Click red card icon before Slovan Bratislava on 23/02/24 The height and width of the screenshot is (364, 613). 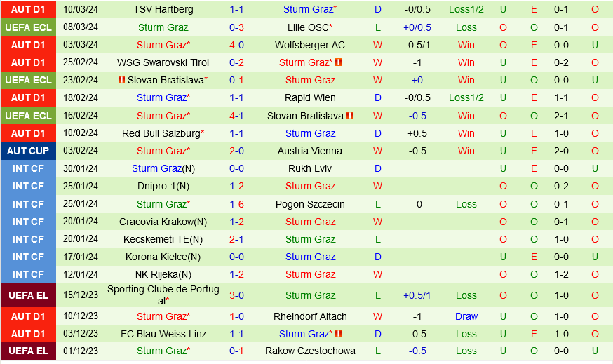[122, 80]
